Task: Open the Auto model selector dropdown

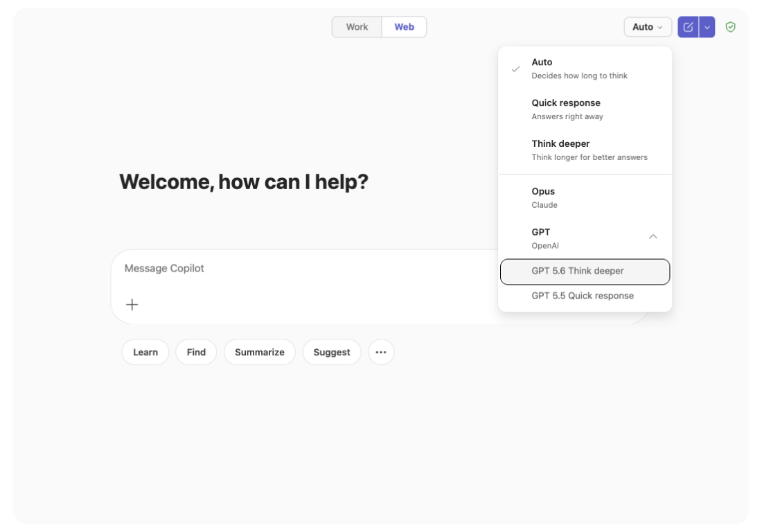Action: pyautogui.click(x=647, y=27)
